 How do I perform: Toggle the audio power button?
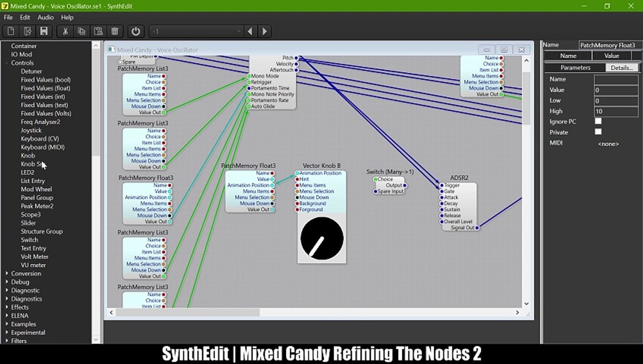click(135, 31)
